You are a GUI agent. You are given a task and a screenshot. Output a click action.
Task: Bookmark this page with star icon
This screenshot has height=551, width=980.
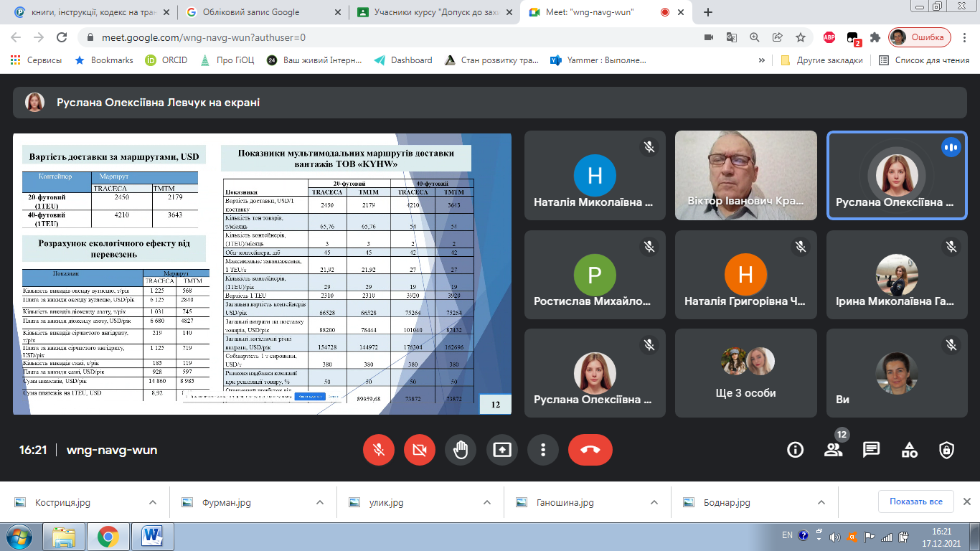tap(800, 37)
